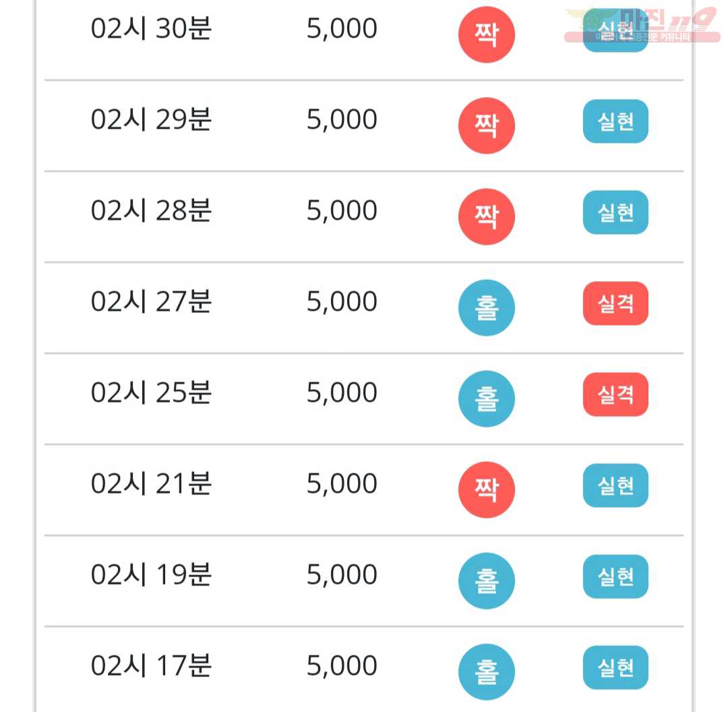Click the watermark logo at top right
Screen dimensions: 728x712
click(642, 26)
